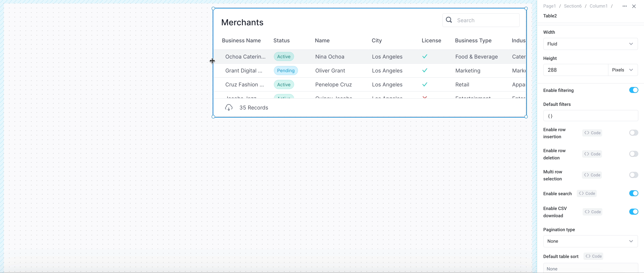This screenshot has height=273, width=644.
Task: Sort by Business Type column header
Action: [473, 41]
